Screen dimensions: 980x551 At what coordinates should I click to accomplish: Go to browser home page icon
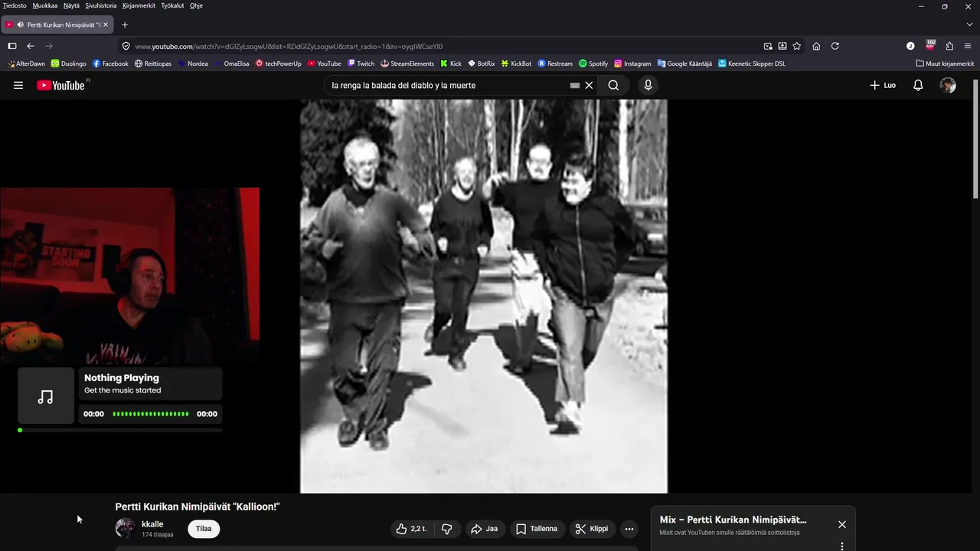coord(816,46)
